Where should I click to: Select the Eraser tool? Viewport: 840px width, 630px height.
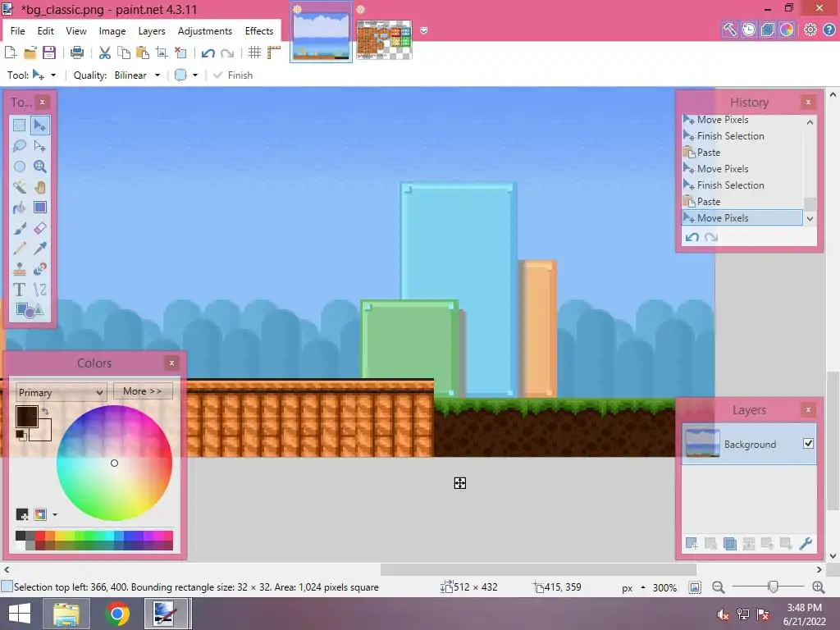(39, 228)
